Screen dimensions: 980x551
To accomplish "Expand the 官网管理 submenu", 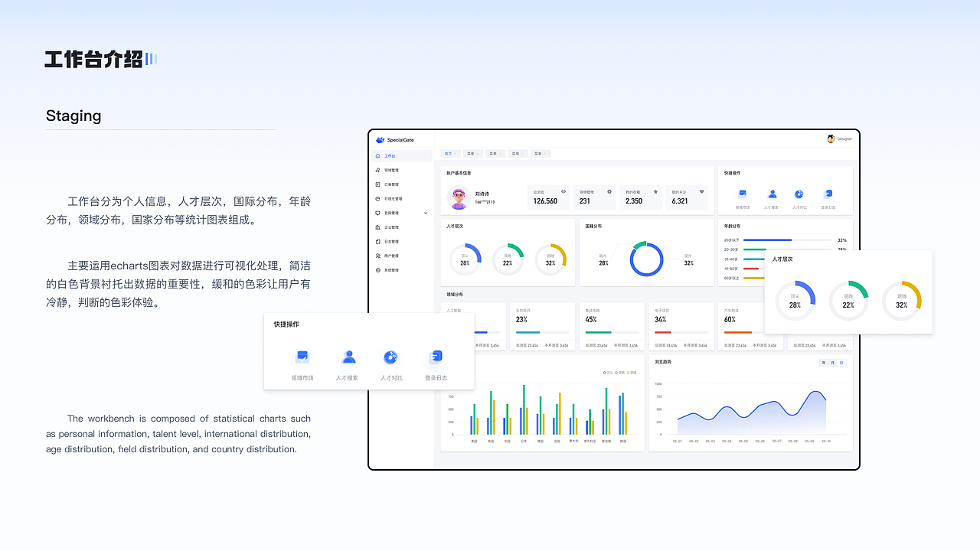I will (398, 213).
